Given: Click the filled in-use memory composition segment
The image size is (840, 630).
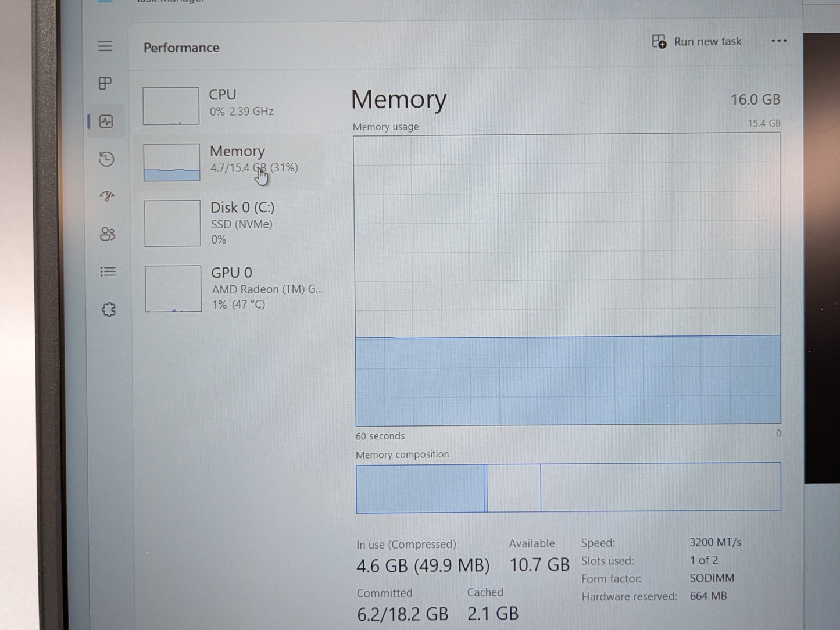Looking at the screenshot, I should tap(420, 488).
